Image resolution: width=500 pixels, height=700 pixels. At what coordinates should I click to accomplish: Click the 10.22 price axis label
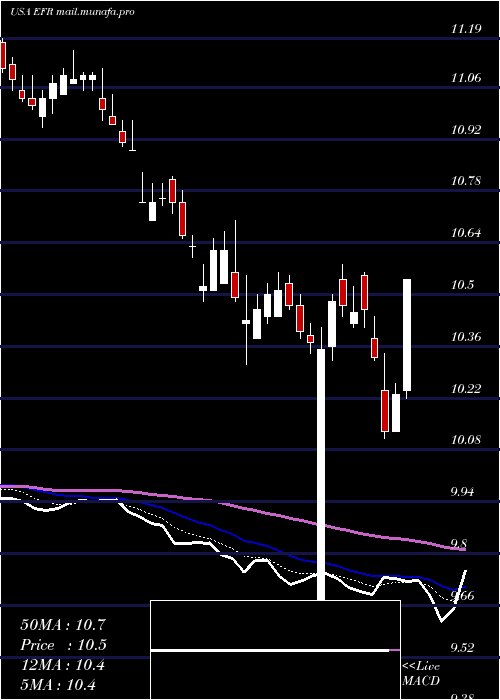467,388
